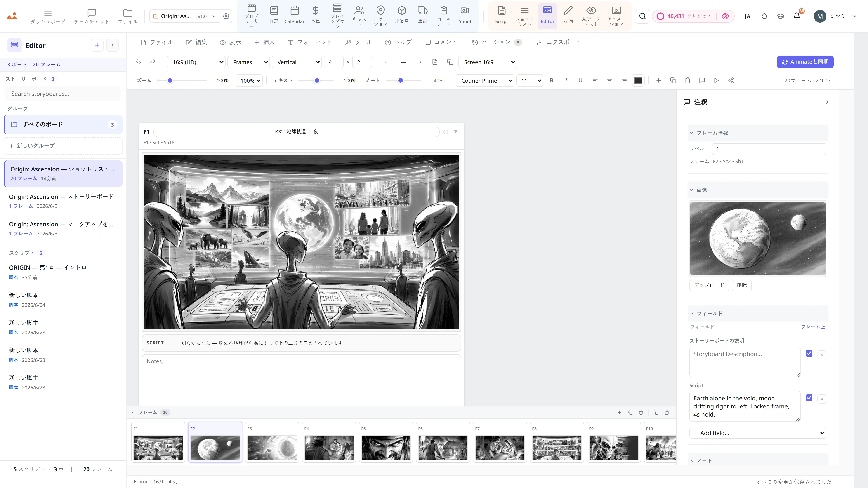This screenshot has width=868, height=488.
Task: Open the ショットリスト shot list tool
Action: pyautogui.click(x=525, y=16)
